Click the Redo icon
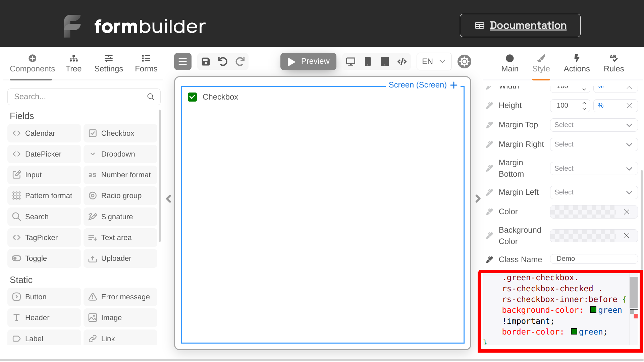Viewport: 644px width, 362px height. [240, 61]
